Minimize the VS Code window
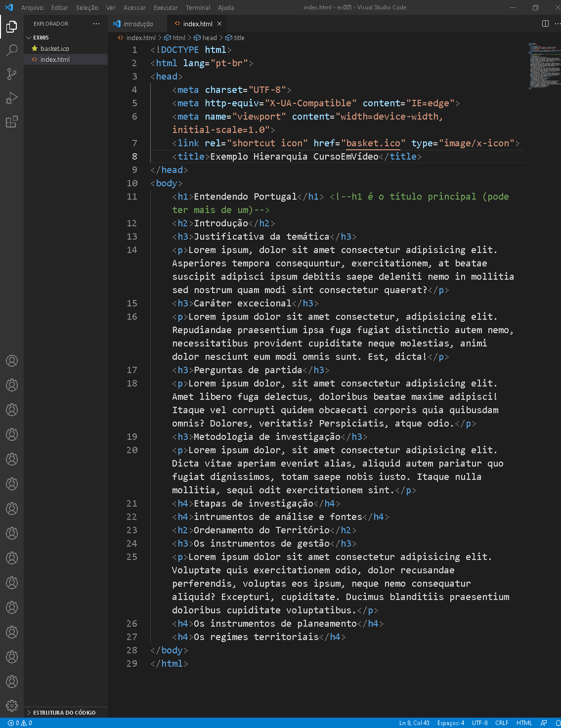This screenshot has height=728, width=561. (x=513, y=7)
